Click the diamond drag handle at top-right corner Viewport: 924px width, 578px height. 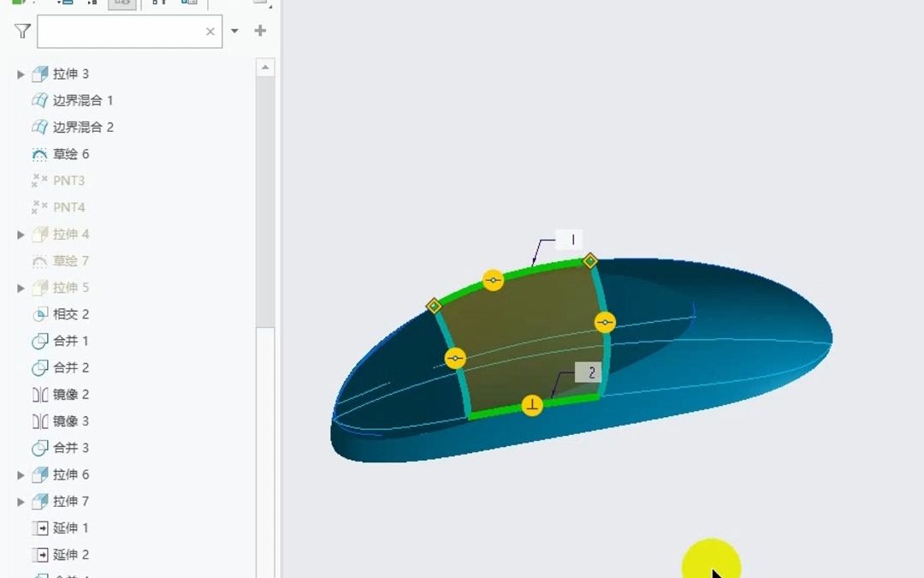pos(589,260)
